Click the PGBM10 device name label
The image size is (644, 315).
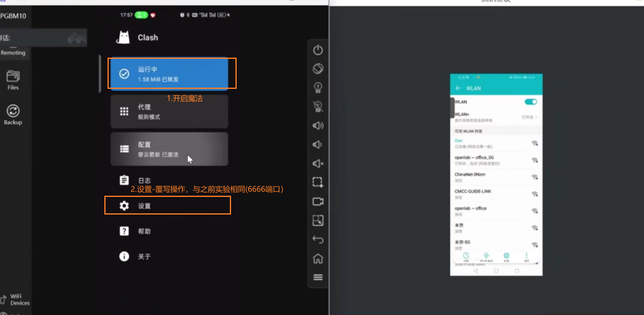[x=13, y=16]
